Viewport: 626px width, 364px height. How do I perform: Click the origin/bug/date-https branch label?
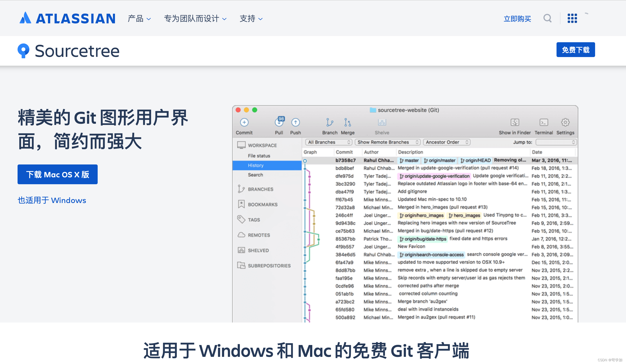coord(423,239)
